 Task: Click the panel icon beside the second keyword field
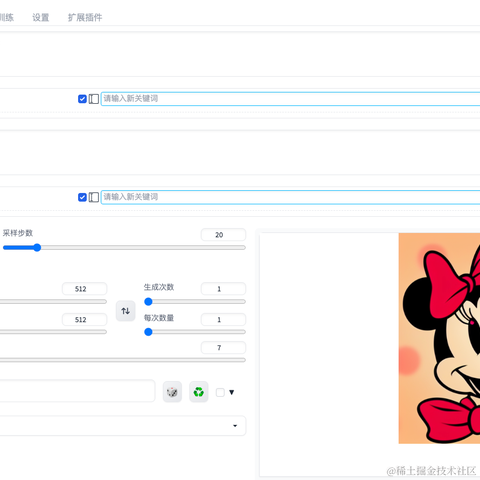pyautogui.click(x=94, y=197)
